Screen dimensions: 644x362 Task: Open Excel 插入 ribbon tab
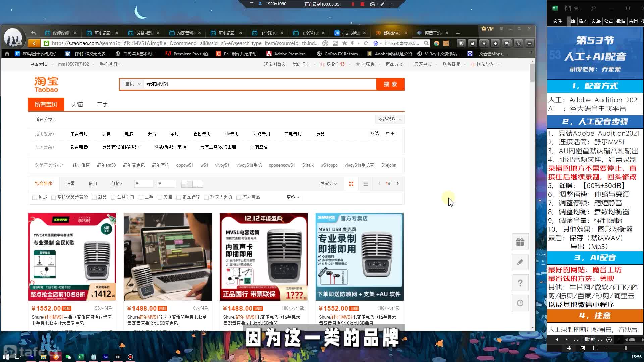583,21
